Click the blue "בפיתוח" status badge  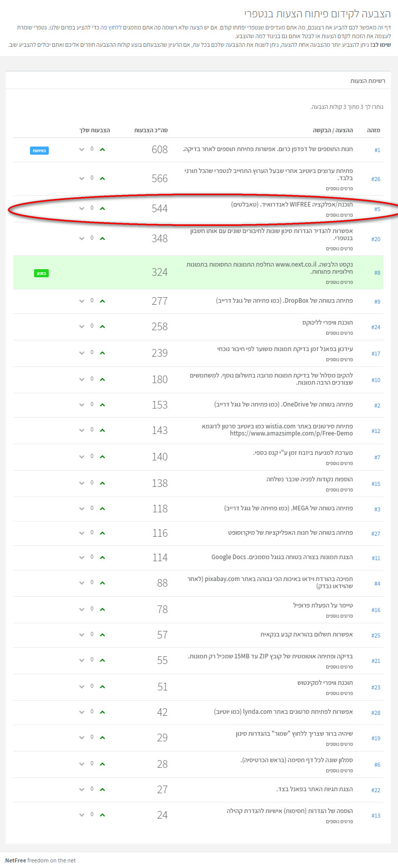pos(40,151)
